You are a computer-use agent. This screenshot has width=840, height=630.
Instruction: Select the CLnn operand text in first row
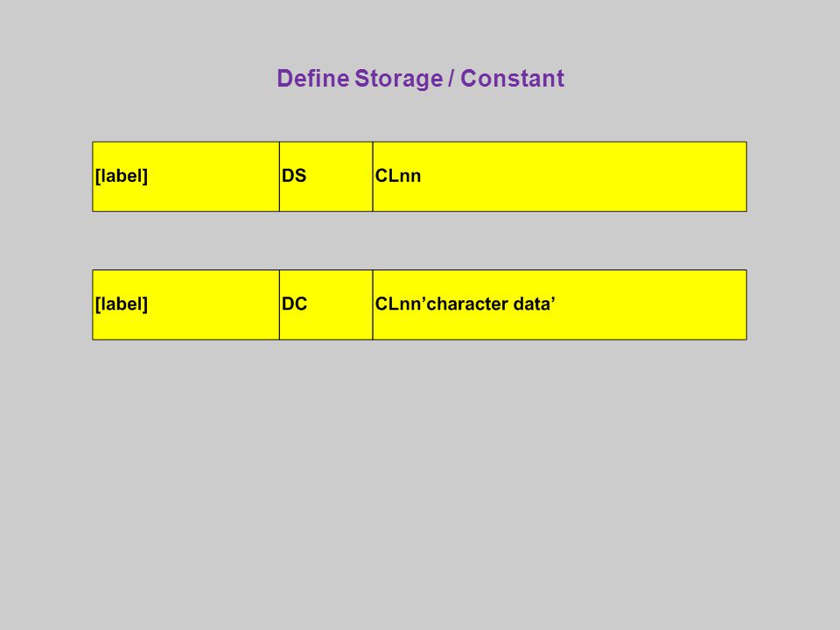pyautogui.click(x=398, y=176)
